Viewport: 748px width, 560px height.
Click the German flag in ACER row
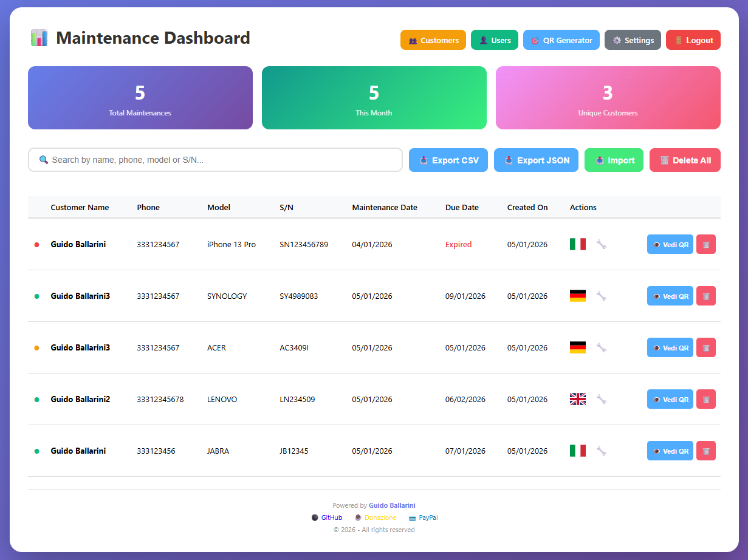coord(577,347)
